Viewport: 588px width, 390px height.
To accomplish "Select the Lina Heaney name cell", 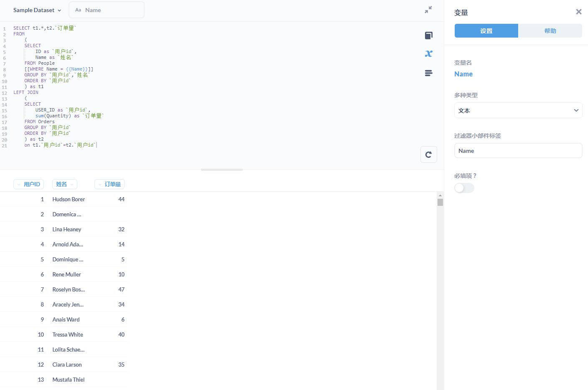I will coord(67,229).
